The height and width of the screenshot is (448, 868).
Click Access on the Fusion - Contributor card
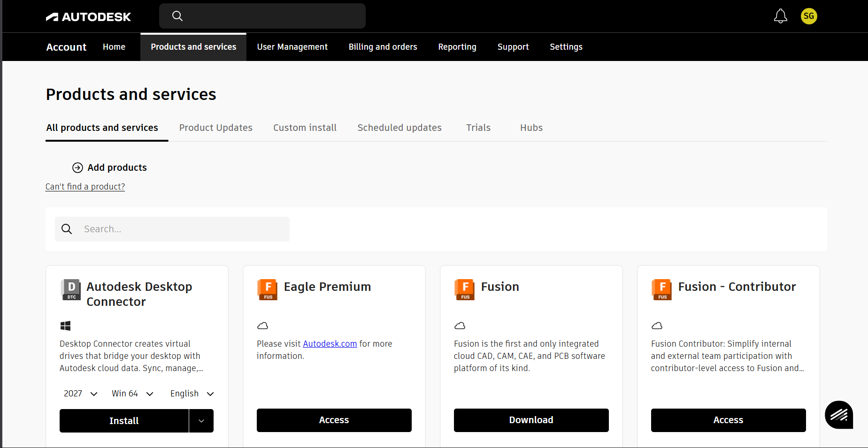[x=729, y=420]
